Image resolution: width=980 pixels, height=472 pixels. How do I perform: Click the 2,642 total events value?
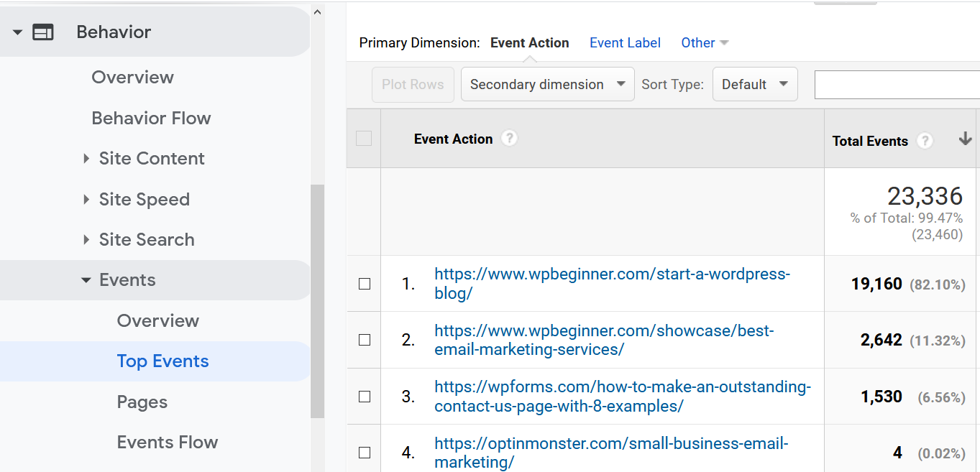[x=881, y=340]
